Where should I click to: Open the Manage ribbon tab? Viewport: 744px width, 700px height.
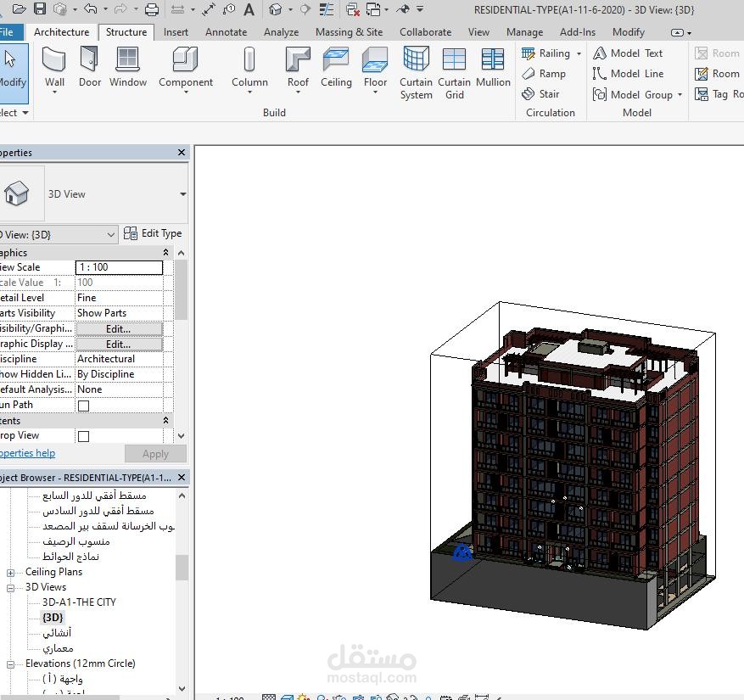[524, 32]
